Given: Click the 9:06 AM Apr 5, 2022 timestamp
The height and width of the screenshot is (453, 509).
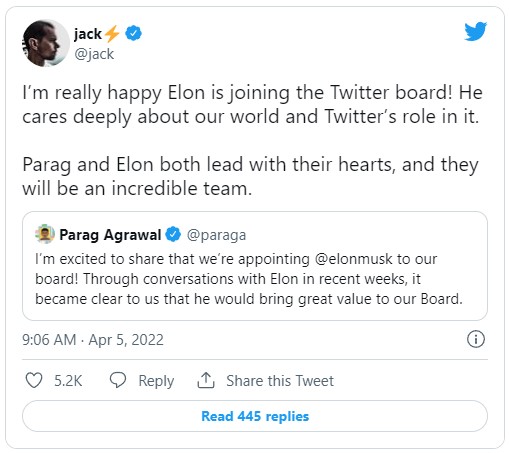Looking at the screenshot, I should [x=93, y=340].
